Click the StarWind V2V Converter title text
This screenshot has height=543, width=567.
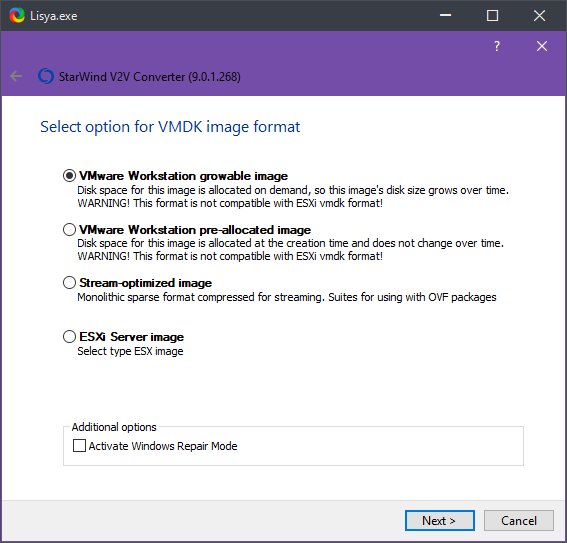[x=150, y=77]
